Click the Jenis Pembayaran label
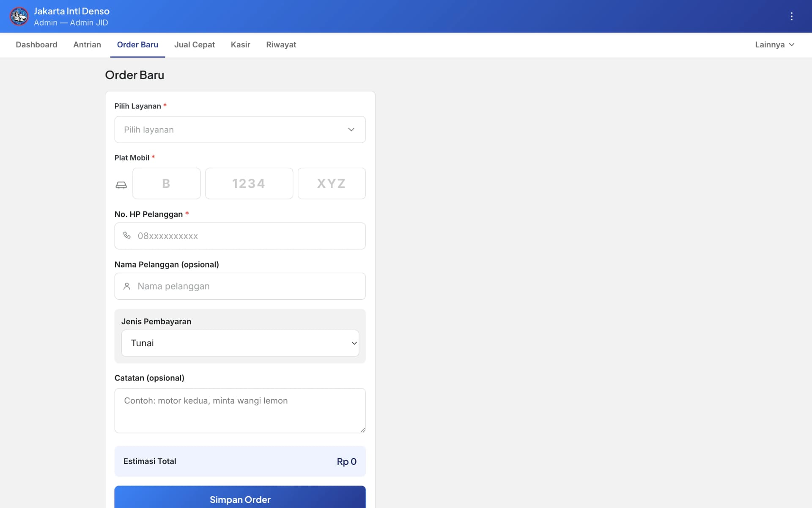The width and height of the screenshot is (812, 508). click(x=156, y=321)
